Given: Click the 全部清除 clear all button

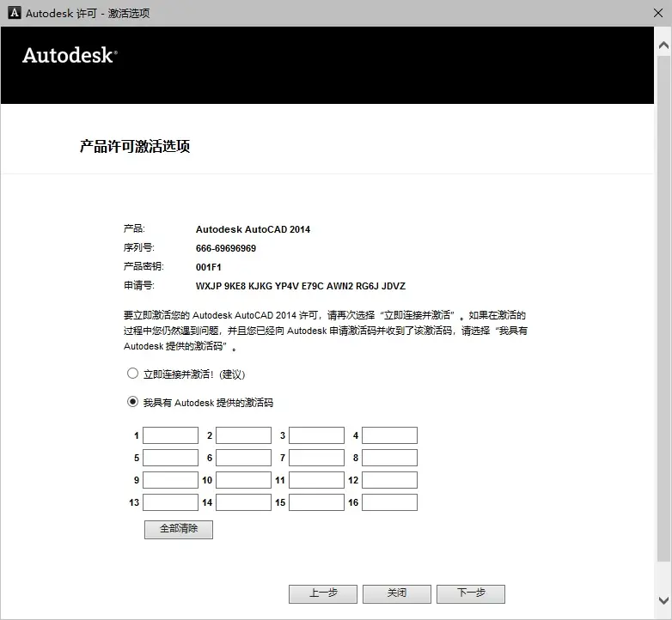Looking at the screenshot, I should (179, 530).
